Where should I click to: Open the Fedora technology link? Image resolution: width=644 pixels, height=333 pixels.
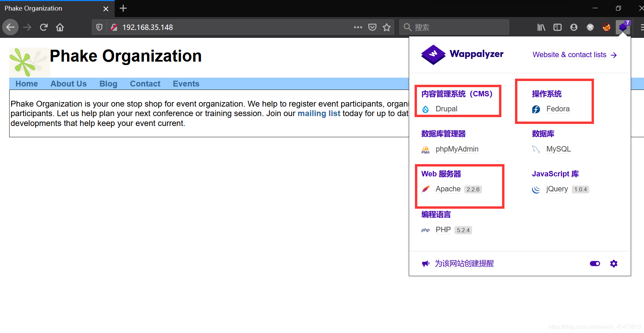558,109
